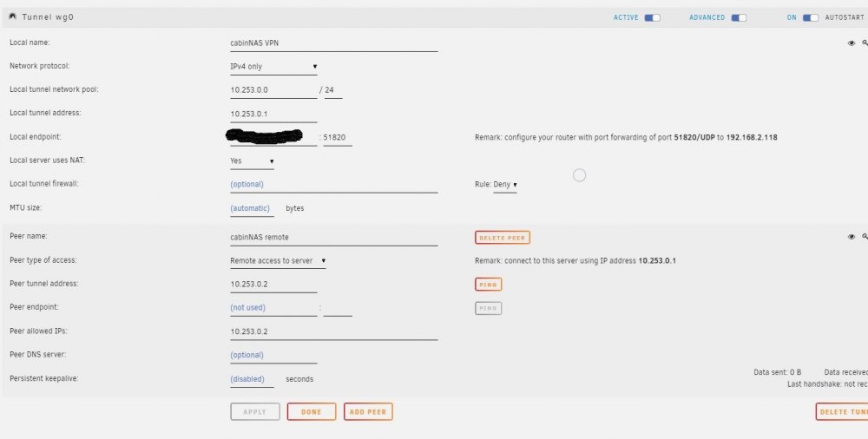868x439 pixels.
Task: Edit the network pool mask field 24
Action: pyautogui.click(x=333, y=90)
